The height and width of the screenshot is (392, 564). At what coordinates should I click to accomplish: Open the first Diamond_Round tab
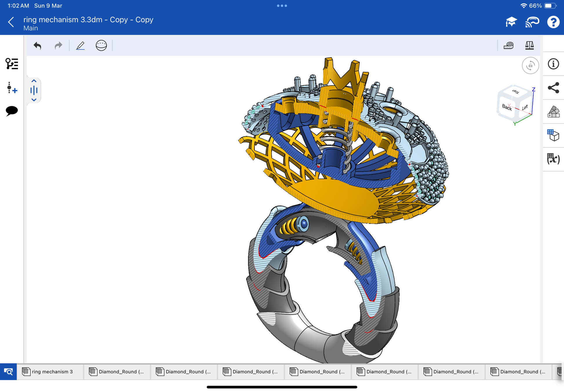pos(117,372)
